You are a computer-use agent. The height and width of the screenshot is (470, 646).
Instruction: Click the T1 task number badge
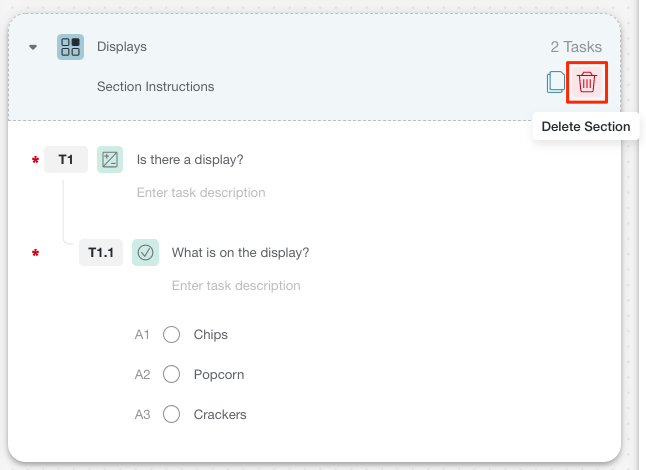[x=66, y=159]
